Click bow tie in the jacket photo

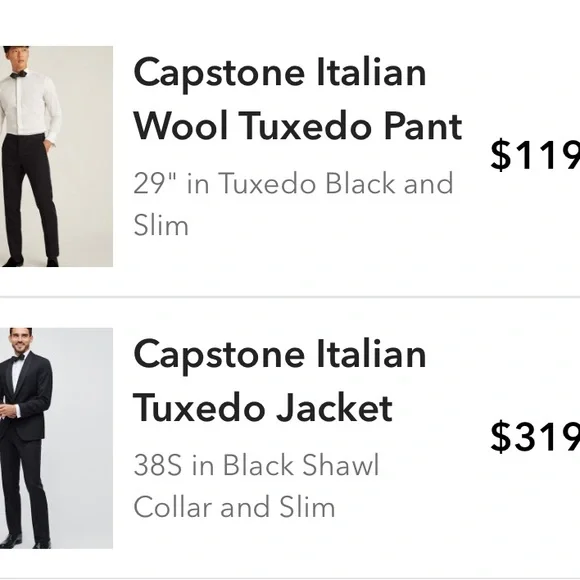tap(18, 358)
